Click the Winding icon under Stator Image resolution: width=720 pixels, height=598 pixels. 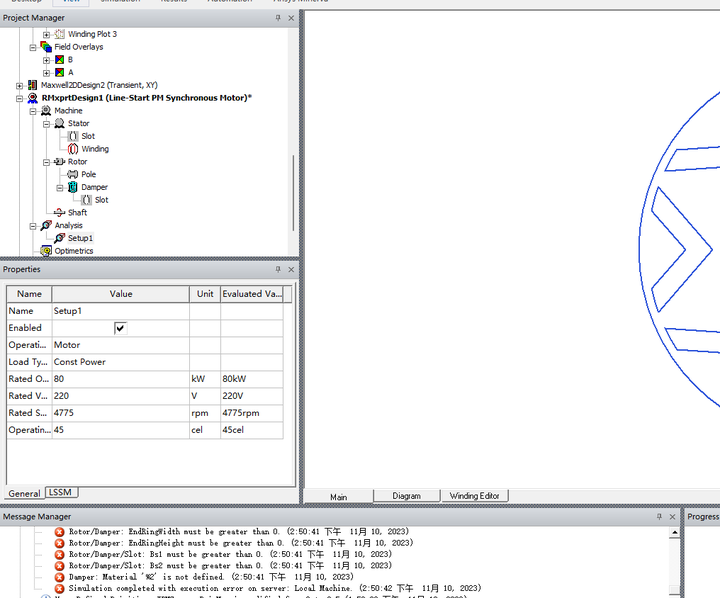(73, 149)
